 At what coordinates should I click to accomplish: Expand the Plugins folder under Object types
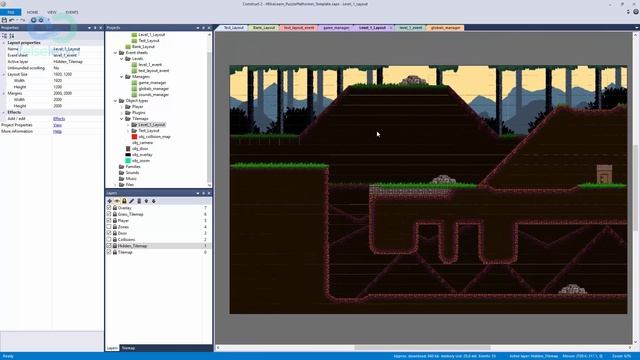click(x=122, y=113)
